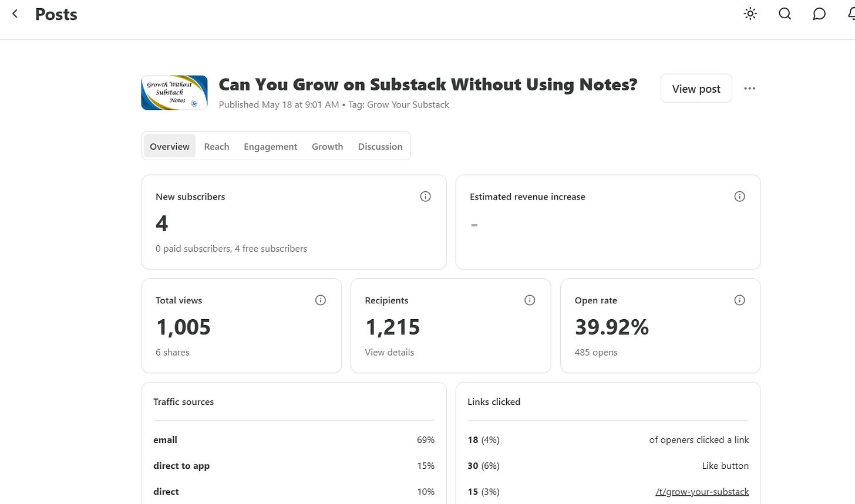This screenshot has height=504, width=855.
Task: Click info icon for Estimated revenue increase
Action: point(739,197)
